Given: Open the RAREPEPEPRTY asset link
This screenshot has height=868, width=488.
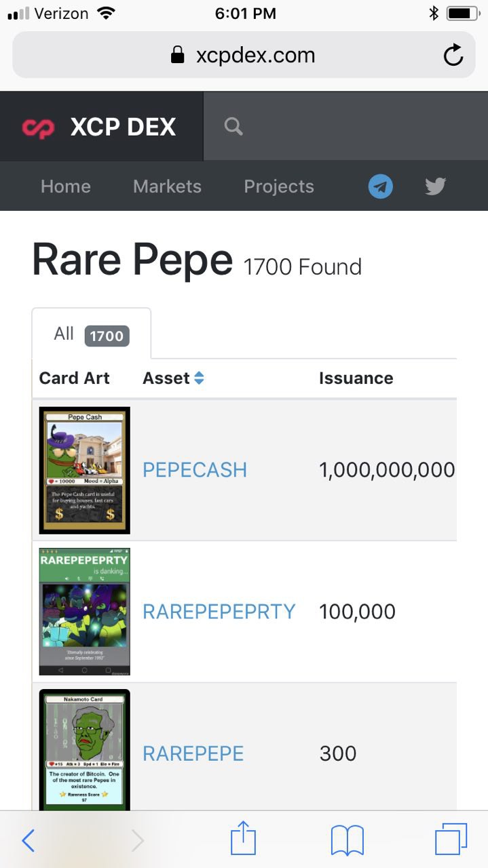Looking at the screenshot, I should [219, 612].
